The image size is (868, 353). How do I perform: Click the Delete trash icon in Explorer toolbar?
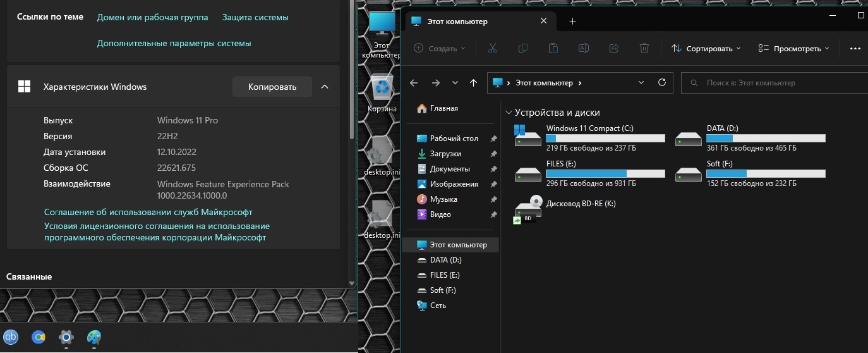644,48
